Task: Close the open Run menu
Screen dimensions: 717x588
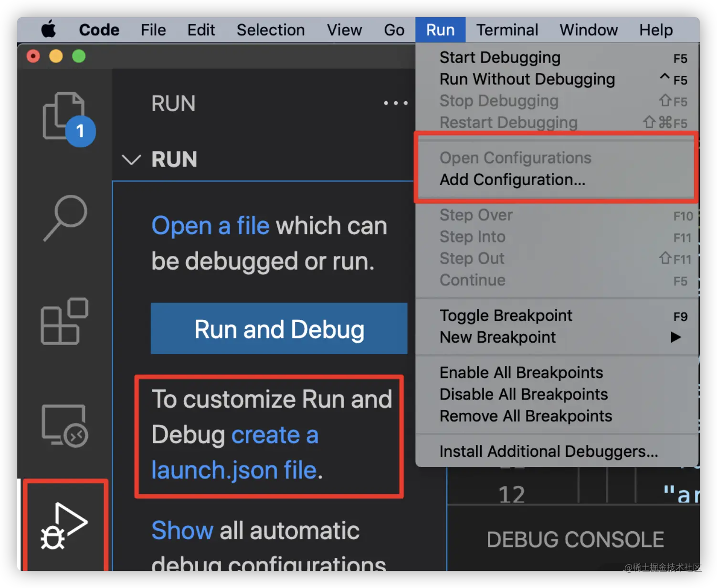Action: click(440, 30)
